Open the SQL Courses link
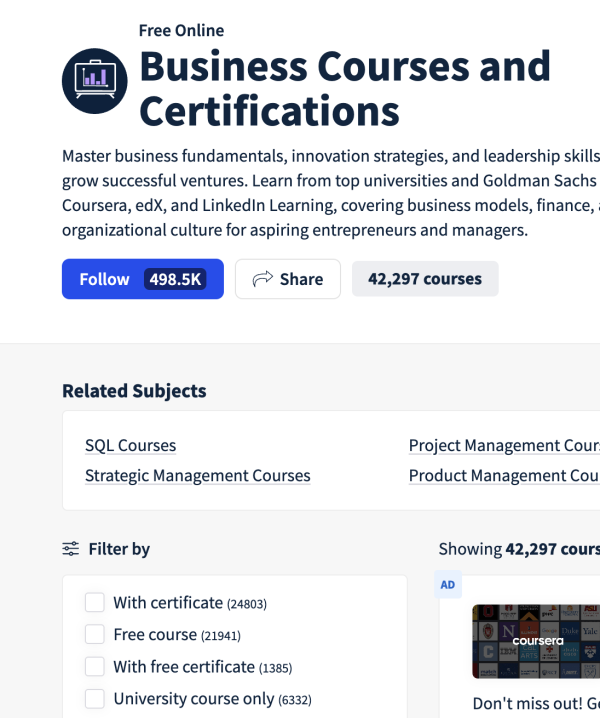This screenshot has height=718, width=600. [x=130, y=446]
